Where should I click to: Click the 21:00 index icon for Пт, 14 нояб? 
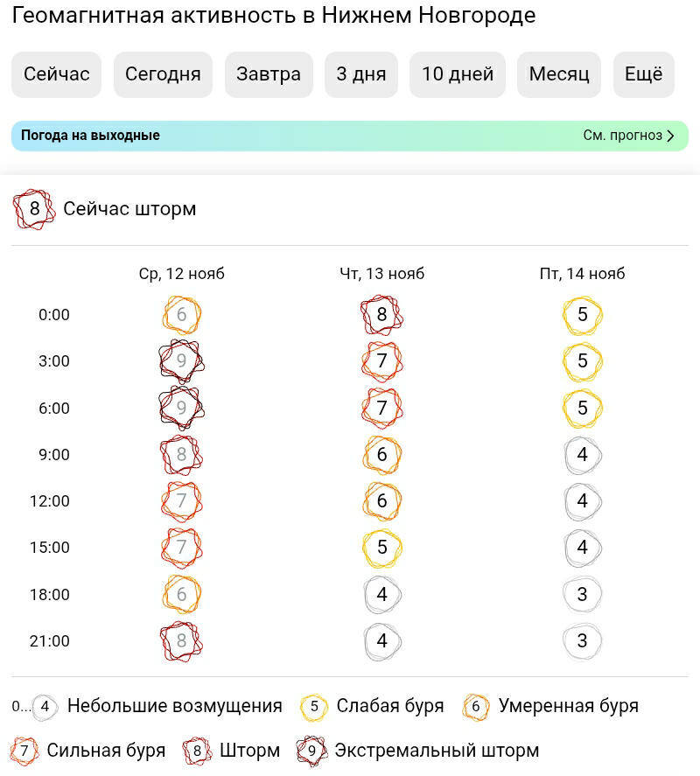coord(583,641)
